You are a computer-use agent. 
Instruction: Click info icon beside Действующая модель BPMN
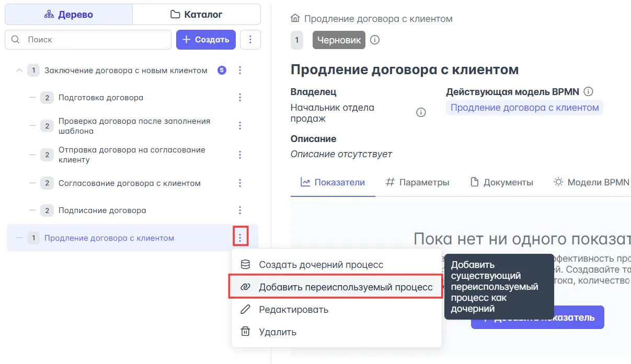588,92
